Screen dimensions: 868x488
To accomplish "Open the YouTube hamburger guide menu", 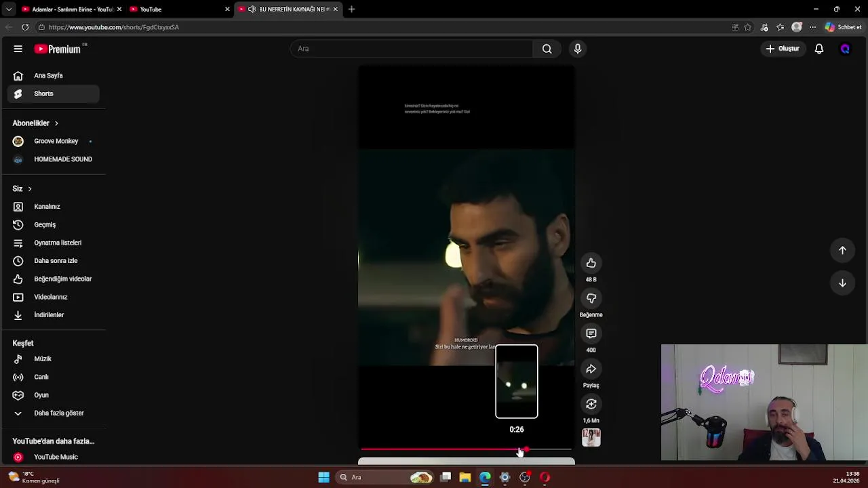I will pos(18,49).
